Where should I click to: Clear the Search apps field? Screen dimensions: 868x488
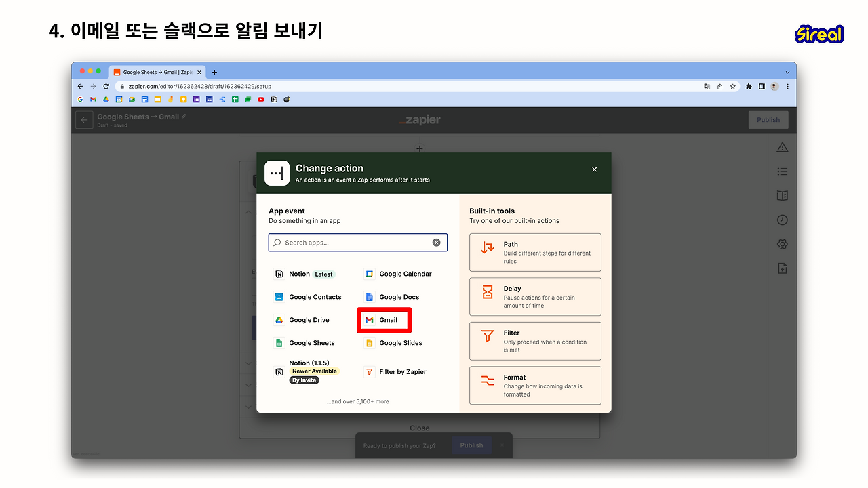(x=436, y=243)
